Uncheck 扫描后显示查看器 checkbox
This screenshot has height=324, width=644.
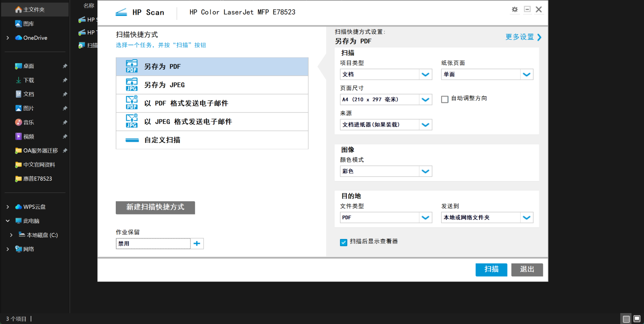click(343, 242)
